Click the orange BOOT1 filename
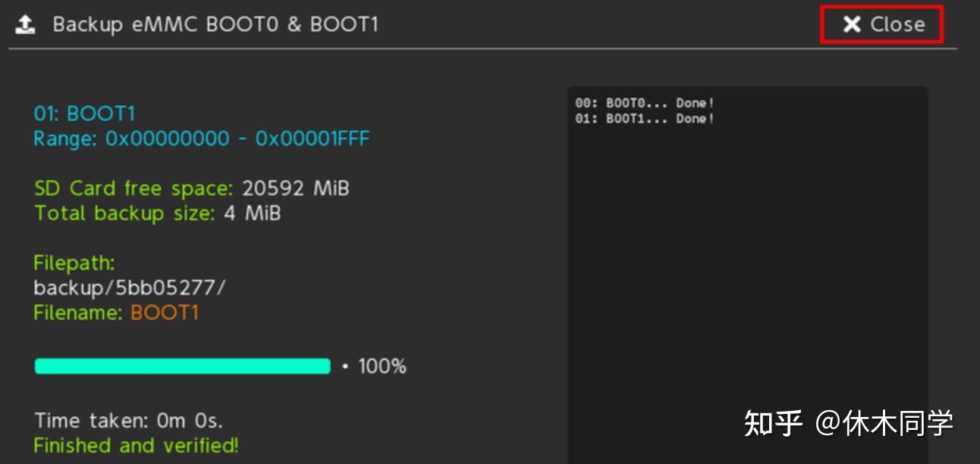Viewport: 980px width, 464px height. [165, 312]
